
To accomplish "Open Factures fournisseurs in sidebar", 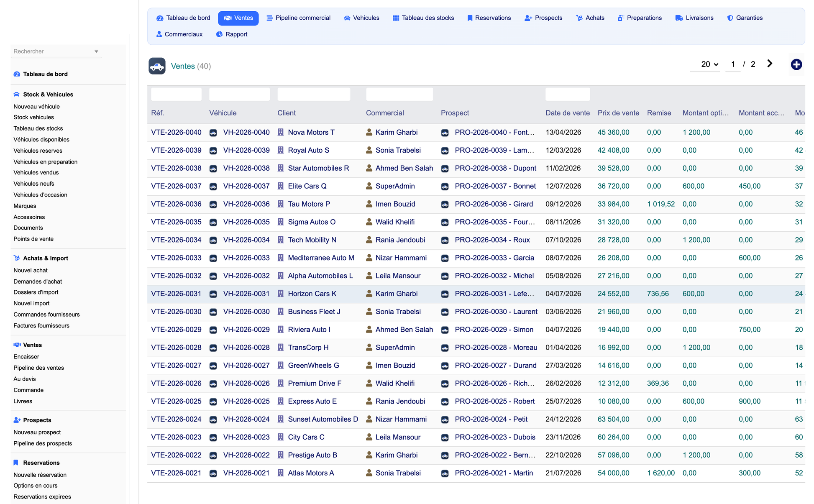I will pyautogui.click(x=41, y=326).
